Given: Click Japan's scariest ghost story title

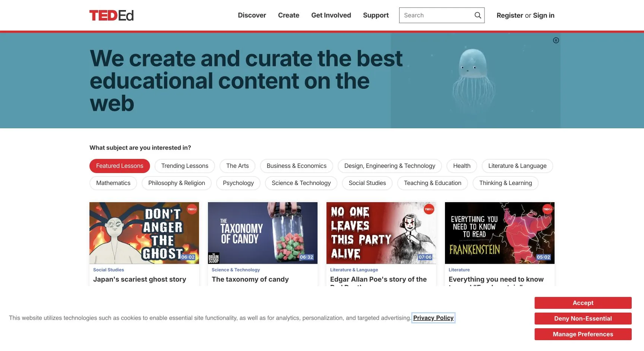Looking at the screenshot, I should tap(140, 279).
